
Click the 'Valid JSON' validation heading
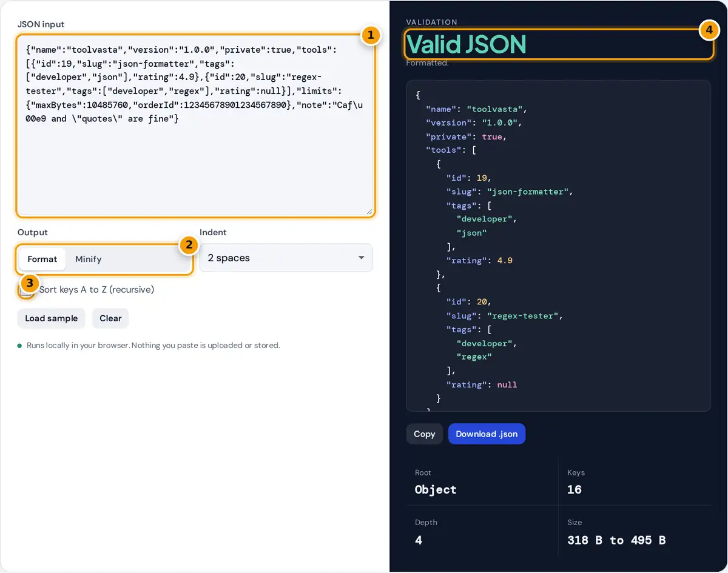pos(466,44)
